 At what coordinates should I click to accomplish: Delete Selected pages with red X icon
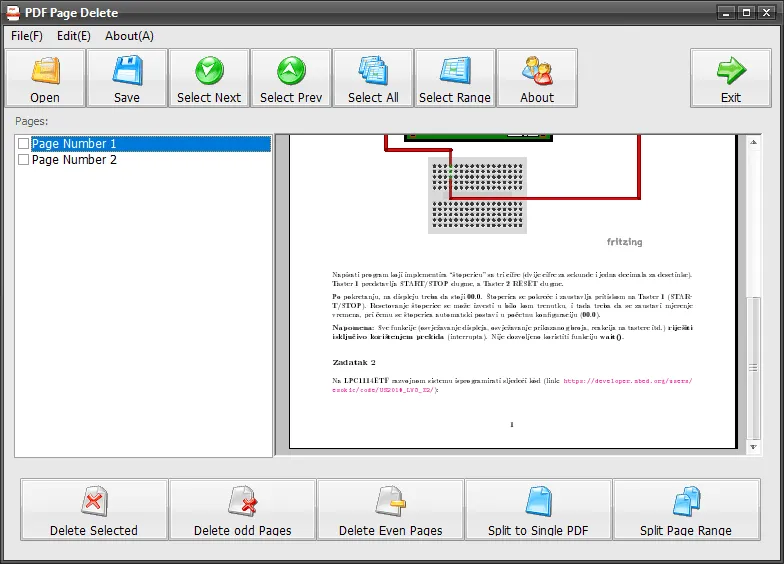click(x=94, y=510)
